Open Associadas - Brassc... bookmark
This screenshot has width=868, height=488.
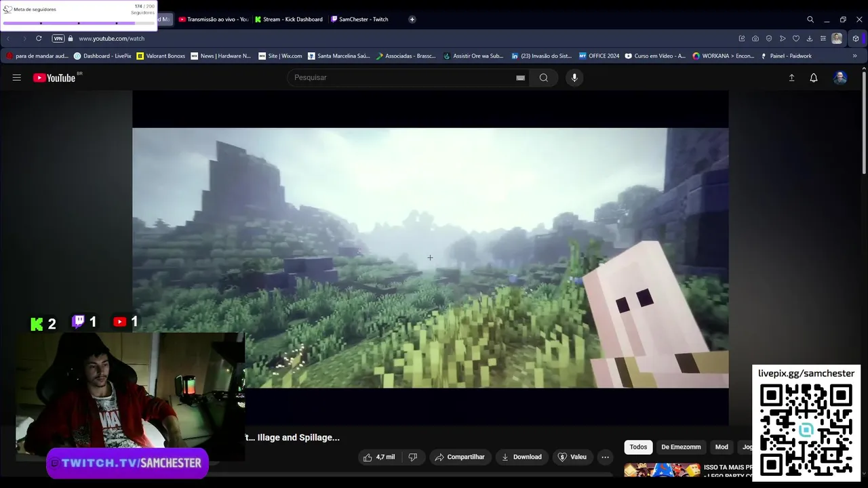(406, 56)
